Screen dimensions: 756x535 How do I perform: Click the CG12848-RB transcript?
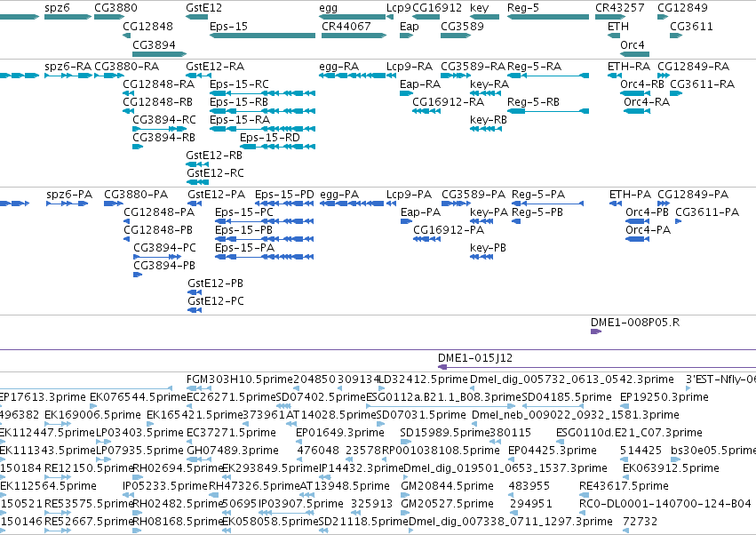pos(128,111)
